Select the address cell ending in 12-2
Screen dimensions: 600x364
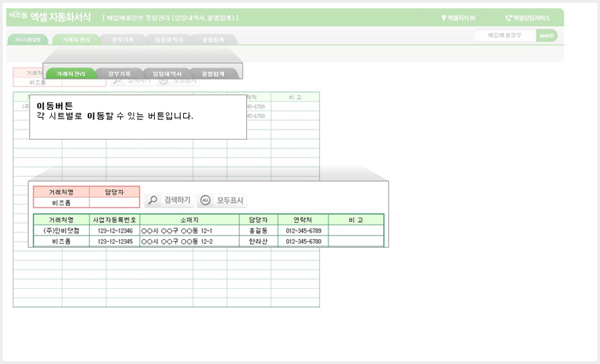click(x=189, y=241)
